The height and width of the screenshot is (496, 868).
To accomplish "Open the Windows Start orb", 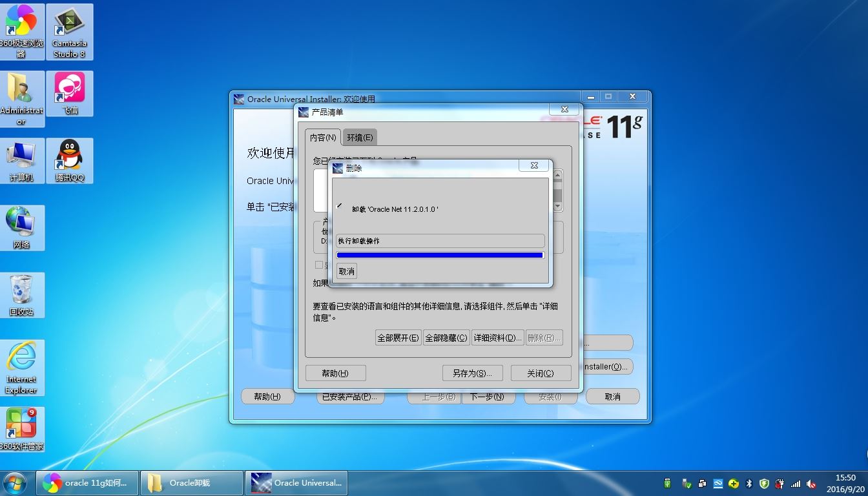I will 15,483.
